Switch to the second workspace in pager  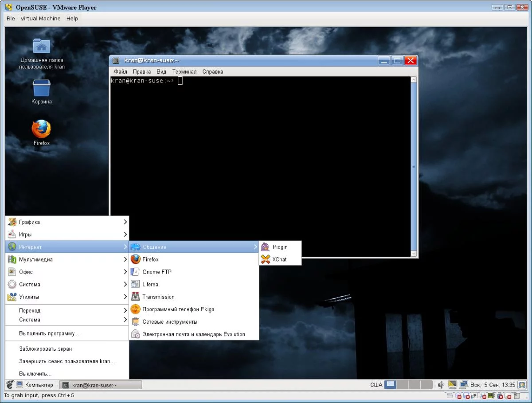(x=402, y=385)
